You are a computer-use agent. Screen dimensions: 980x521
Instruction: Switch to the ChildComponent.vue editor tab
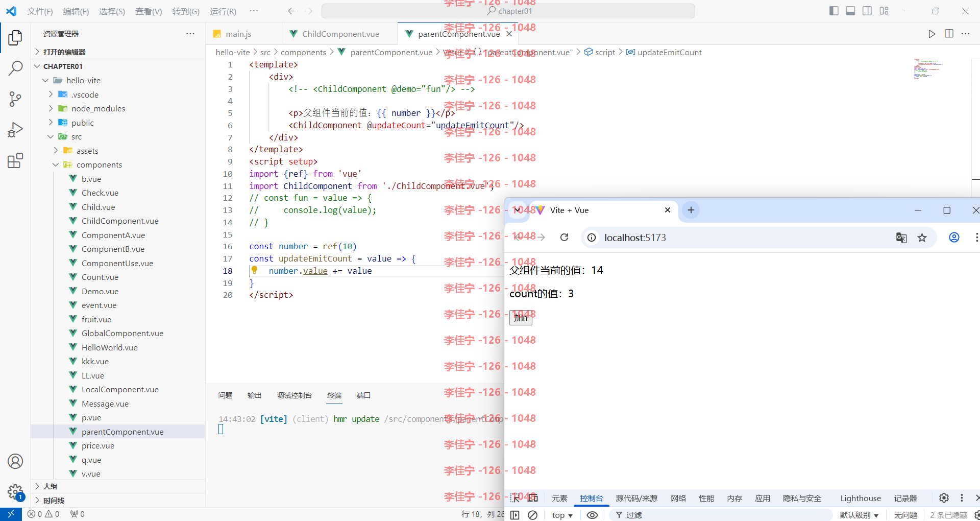[x=339, y=34]
